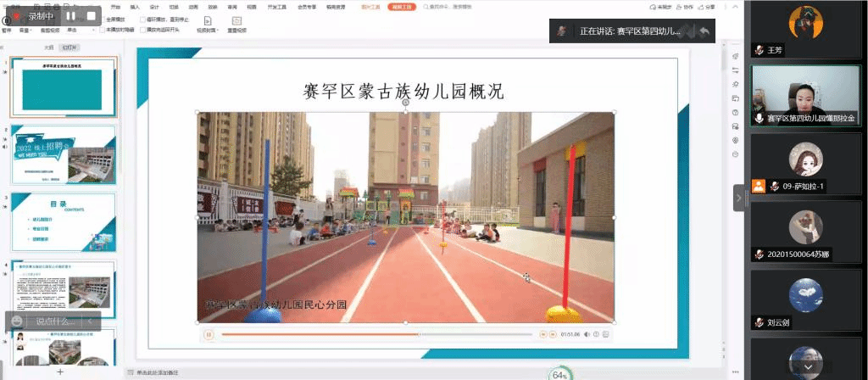Pause the screen recording
The width and height of the screenshot is (868, 380).
tap(70, 15)
